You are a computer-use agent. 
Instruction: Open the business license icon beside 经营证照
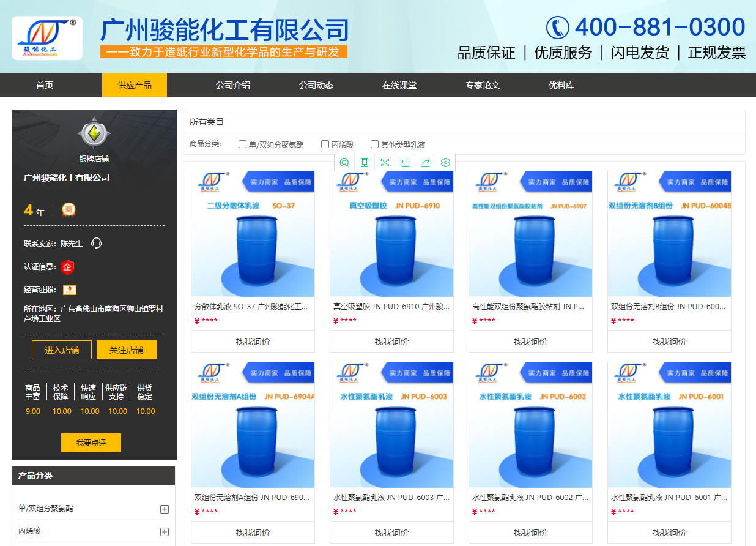tap(69, 290)
